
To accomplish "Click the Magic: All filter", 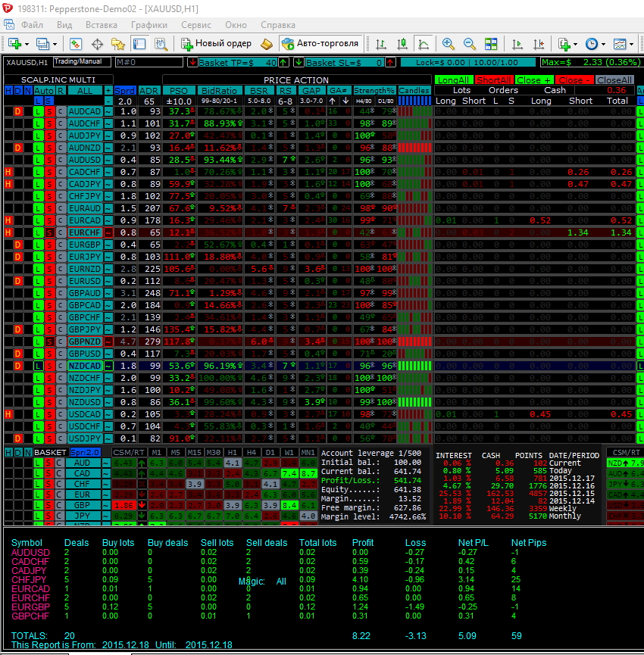I will (262, 581).
